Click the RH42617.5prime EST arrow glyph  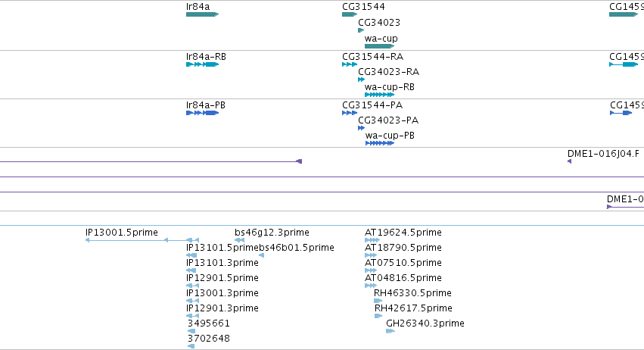(x=378, y=316)
